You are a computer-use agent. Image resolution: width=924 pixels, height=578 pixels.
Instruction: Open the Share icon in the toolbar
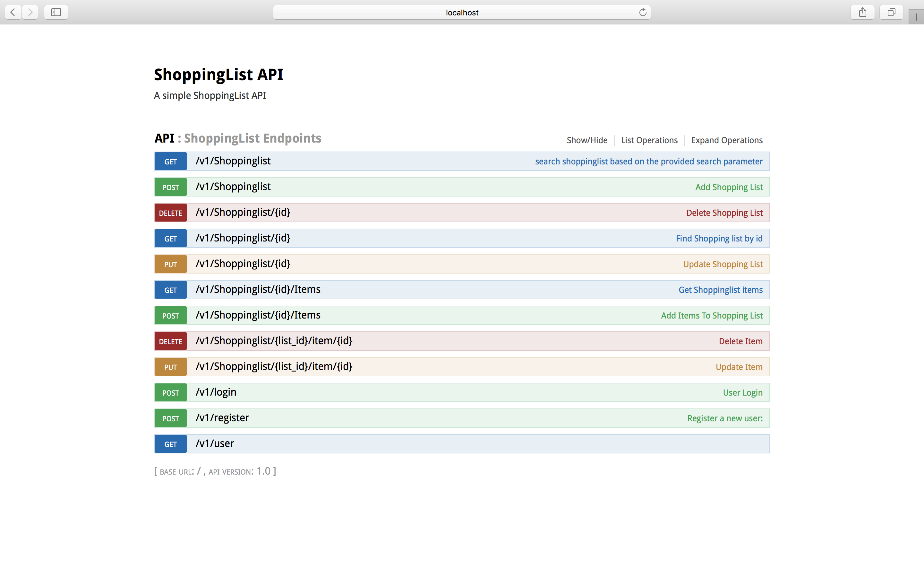(x=862, y=12)
